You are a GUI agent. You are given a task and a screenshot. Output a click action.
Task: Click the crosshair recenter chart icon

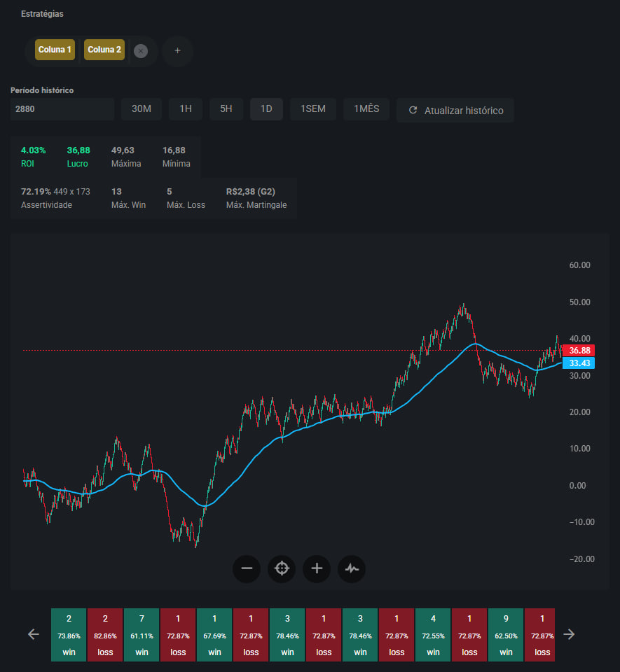[x=282, y=568]
